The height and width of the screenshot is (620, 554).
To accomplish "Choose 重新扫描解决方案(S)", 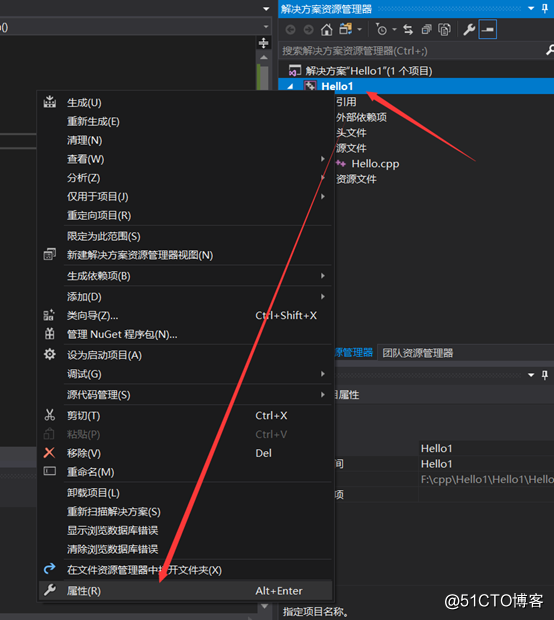I will [185, 512].
